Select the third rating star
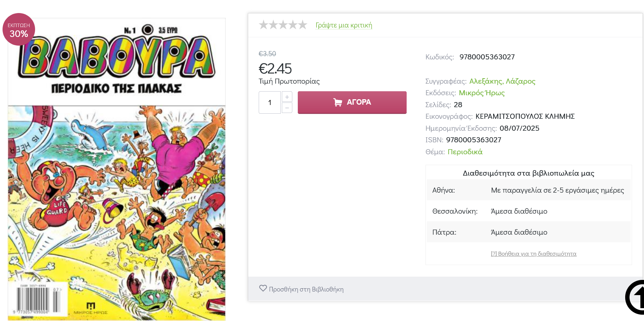The height and width of the screenshot is (323, 644). (283, 25)
